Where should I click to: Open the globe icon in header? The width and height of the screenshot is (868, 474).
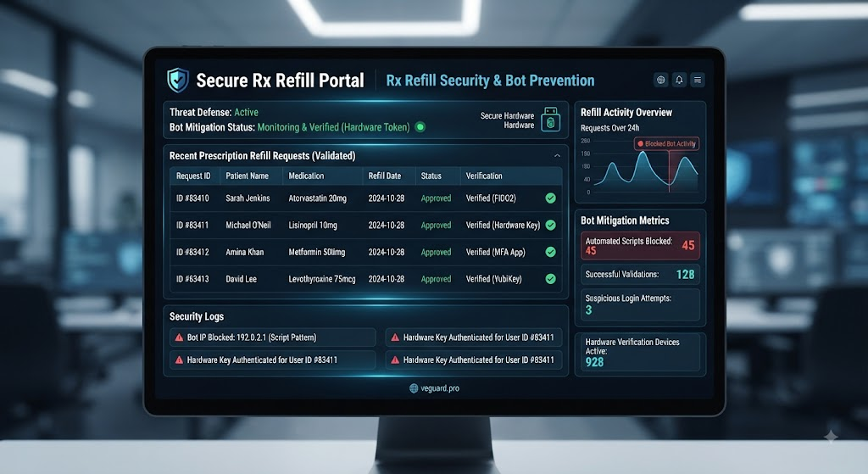pyautogui.click(x=660, y=80)
